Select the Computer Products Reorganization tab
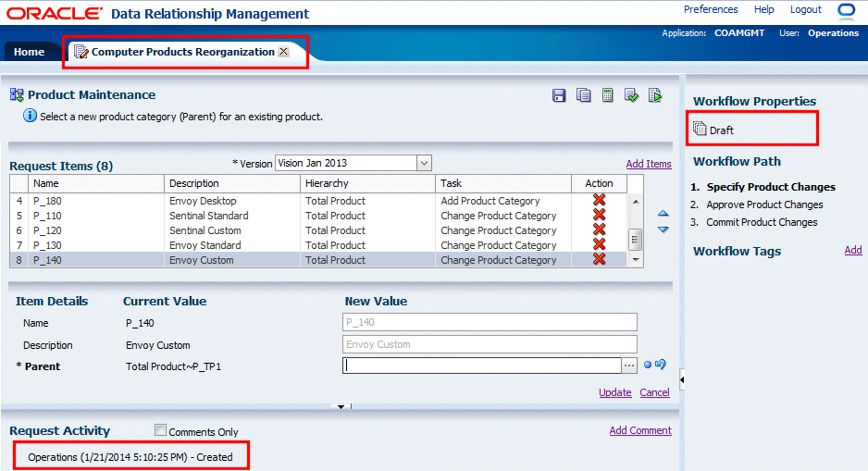 click(x=182, y=52)
